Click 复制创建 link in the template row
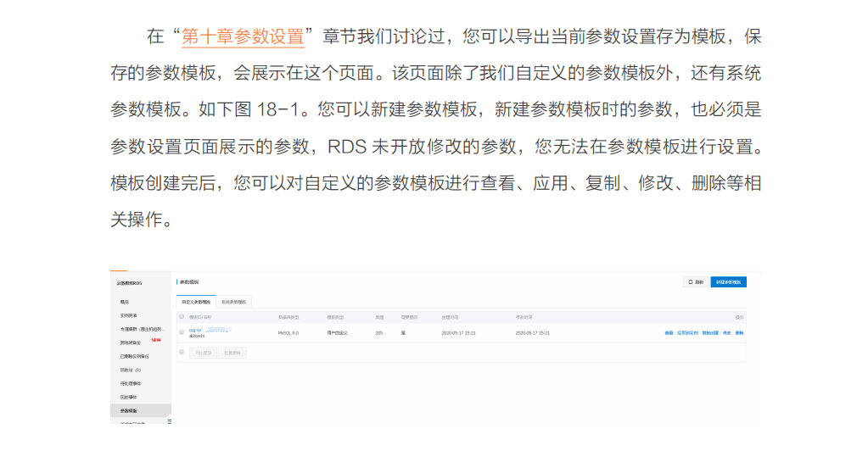This screenshot has height=451, width=868. pos(710,333)
